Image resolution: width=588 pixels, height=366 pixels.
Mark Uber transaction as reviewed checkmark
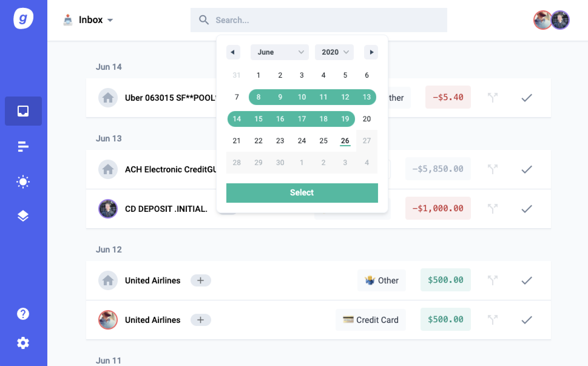(526, 98)
